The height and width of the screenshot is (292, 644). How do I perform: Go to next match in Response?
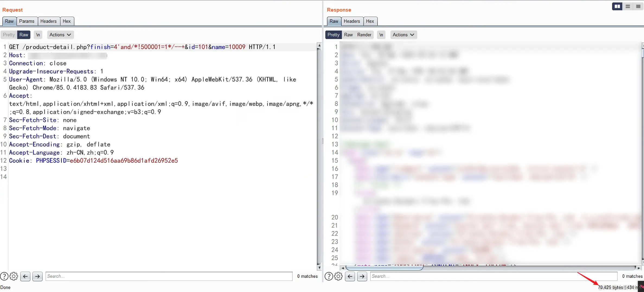(x=362, y=276)
